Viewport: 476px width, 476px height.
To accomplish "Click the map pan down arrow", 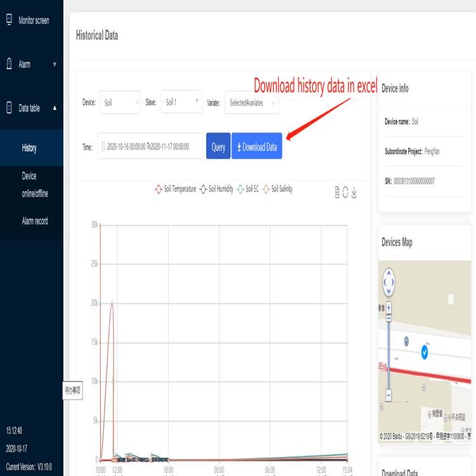I will click(388, 291).
